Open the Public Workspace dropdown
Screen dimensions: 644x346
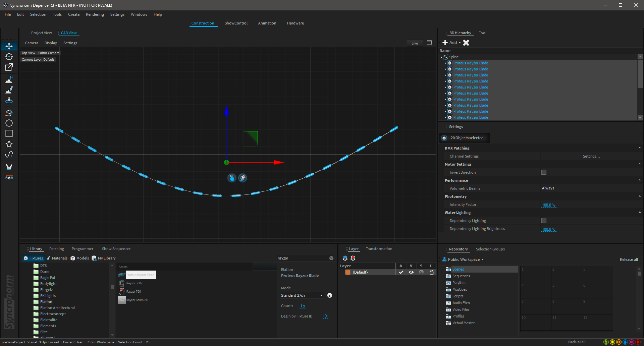click(x=463, y=259)
